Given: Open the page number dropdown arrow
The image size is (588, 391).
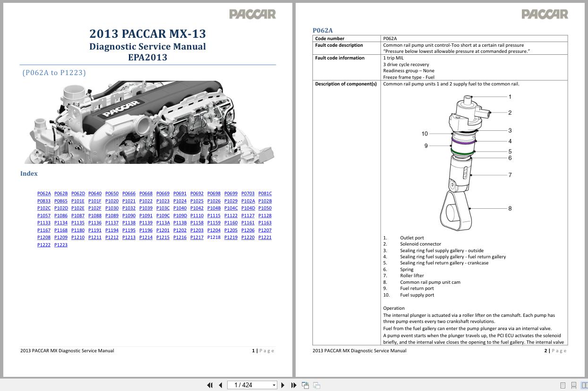Looking at the screenshot, I should (274, 385).
